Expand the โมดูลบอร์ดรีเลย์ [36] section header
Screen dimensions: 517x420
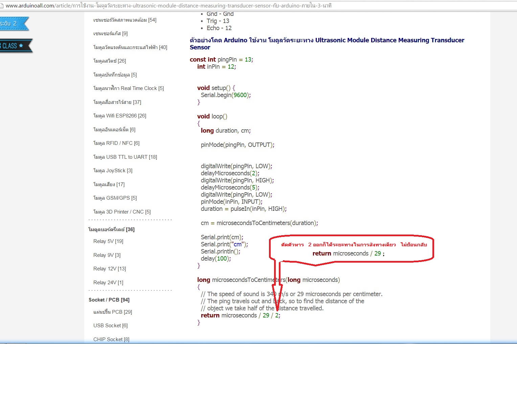(x=111, y=229)
